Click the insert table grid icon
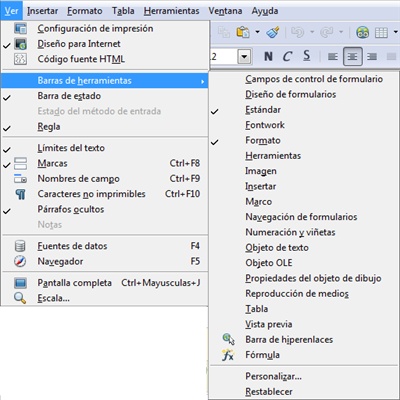The image size is (400, 400). 381,32
